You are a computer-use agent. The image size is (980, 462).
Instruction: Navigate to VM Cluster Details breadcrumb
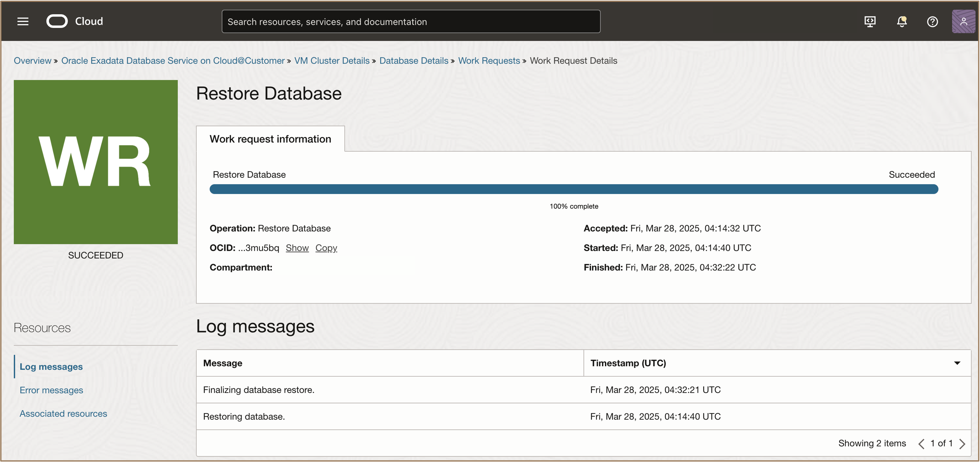point(332,61)
